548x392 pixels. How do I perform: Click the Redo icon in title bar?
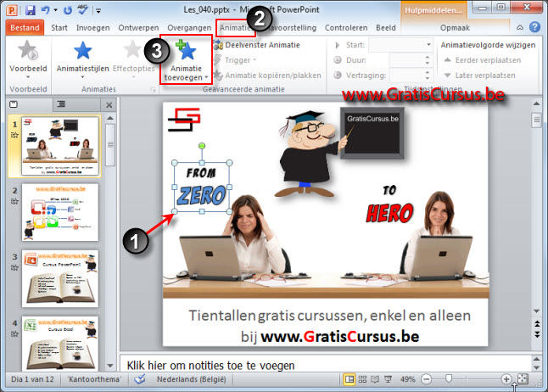(68, 10)
